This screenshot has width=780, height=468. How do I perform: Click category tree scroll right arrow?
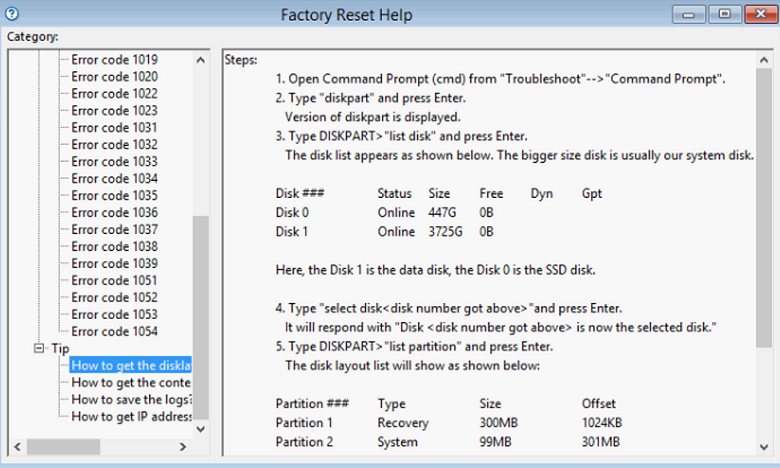183,446
